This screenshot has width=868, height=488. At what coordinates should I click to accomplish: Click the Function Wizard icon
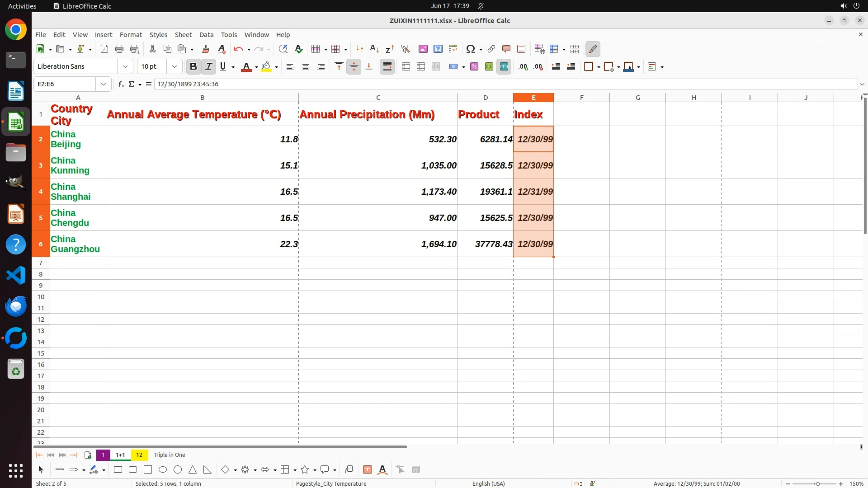(121, 84)
